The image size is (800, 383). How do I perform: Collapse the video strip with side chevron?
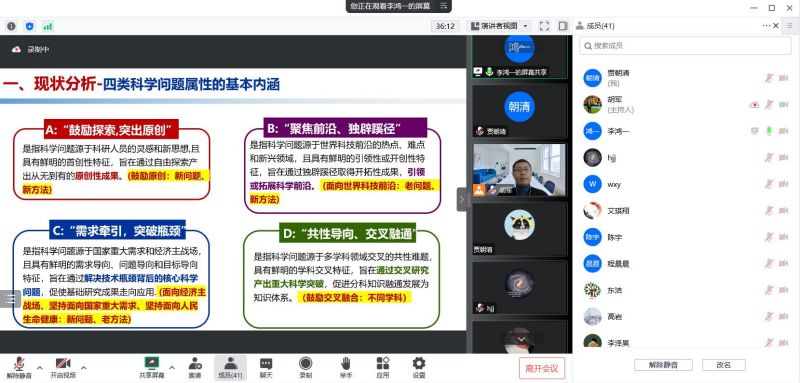click(x=462, y=199)
